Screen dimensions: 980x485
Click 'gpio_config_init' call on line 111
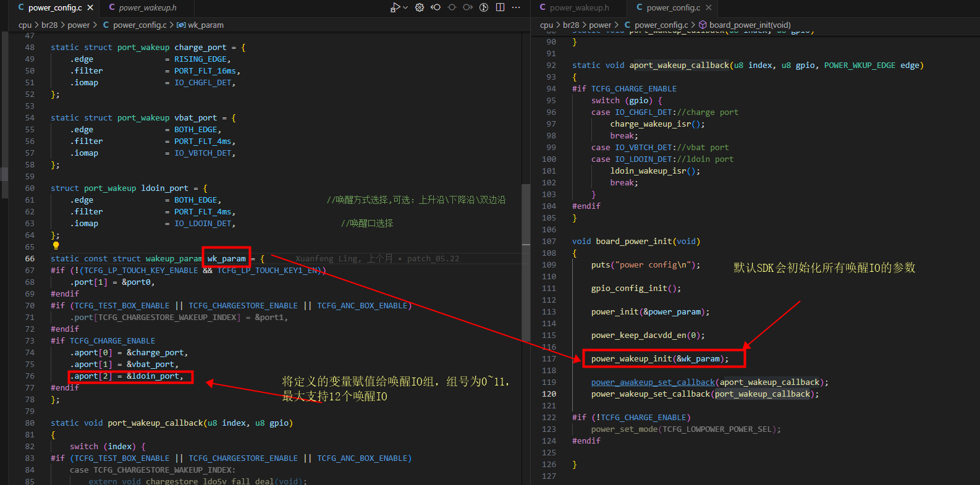[629, 289]
